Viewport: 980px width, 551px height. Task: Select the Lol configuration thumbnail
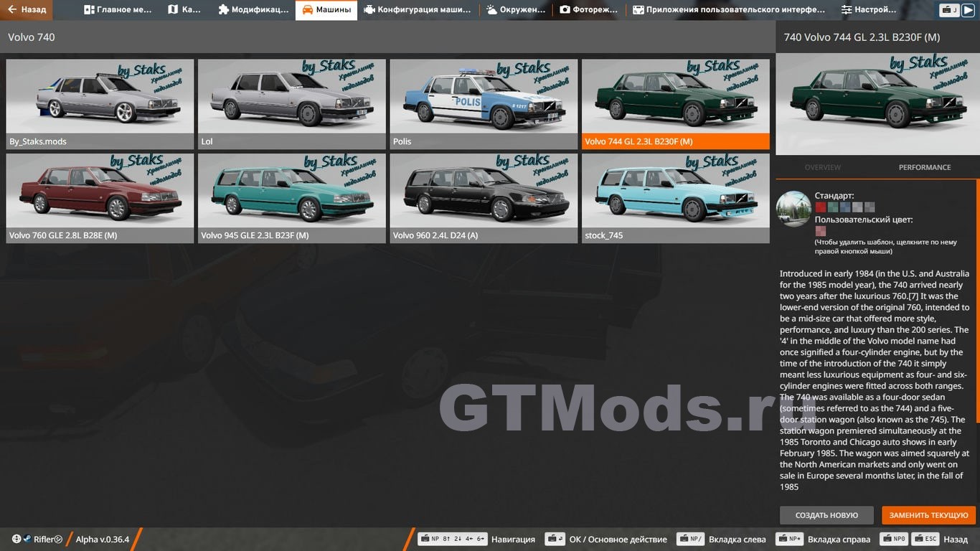pos(292,104)
